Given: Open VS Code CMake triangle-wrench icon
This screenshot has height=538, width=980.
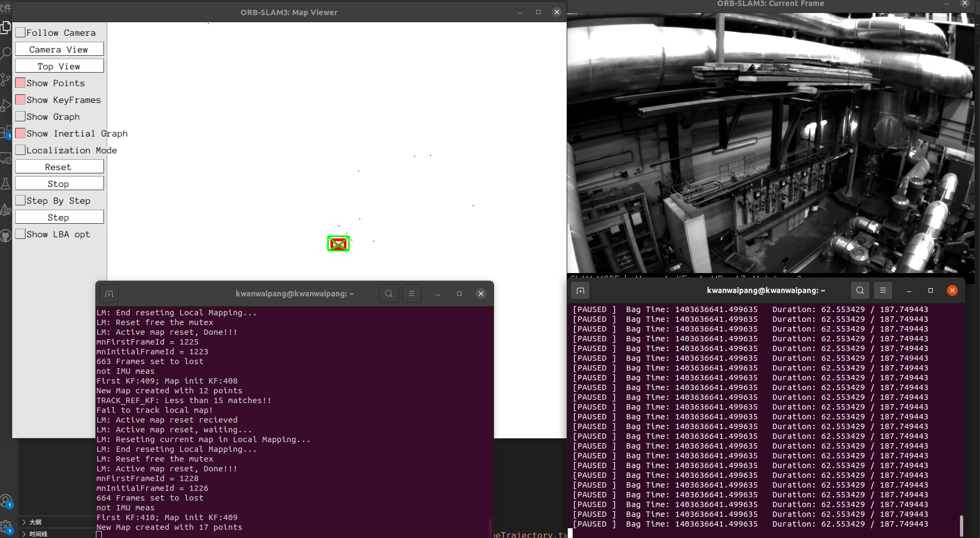Looking at the screenshot, I should 5,210.
